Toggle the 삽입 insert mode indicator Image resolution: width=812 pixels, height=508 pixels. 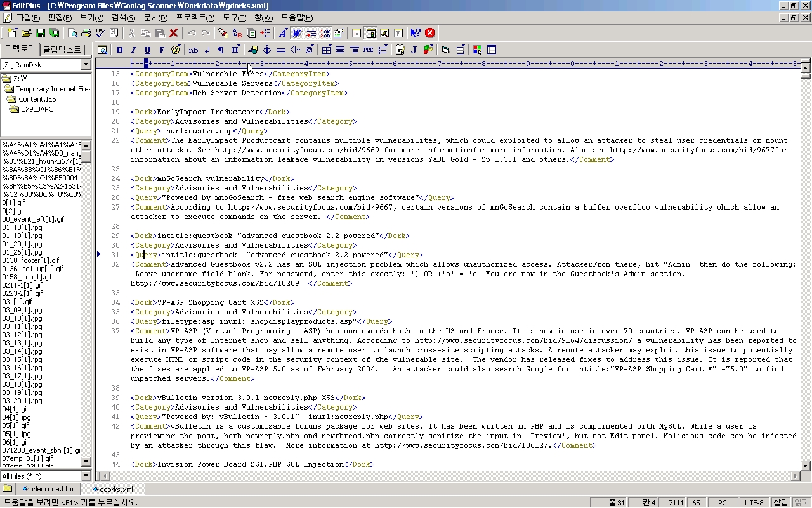780,502
